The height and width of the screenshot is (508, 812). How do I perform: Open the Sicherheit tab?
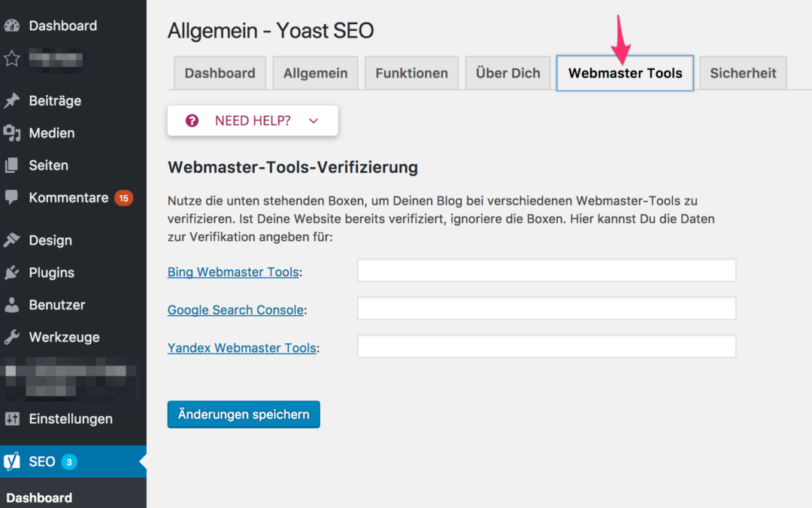coord(743,73)
